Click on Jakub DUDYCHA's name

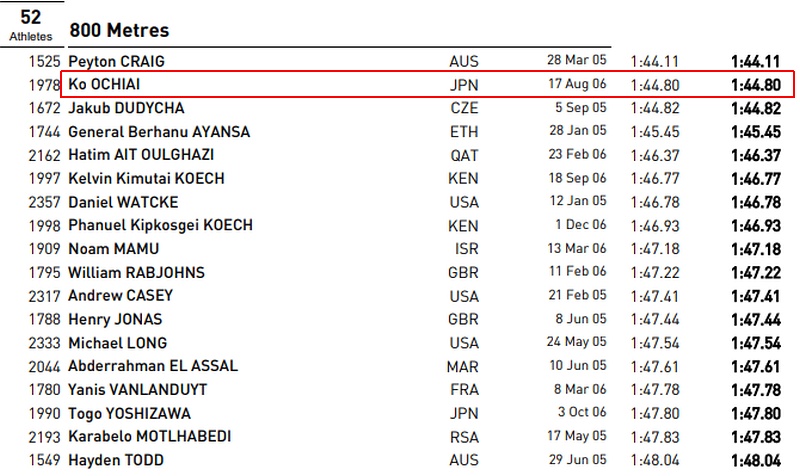[x=126, y=108]
